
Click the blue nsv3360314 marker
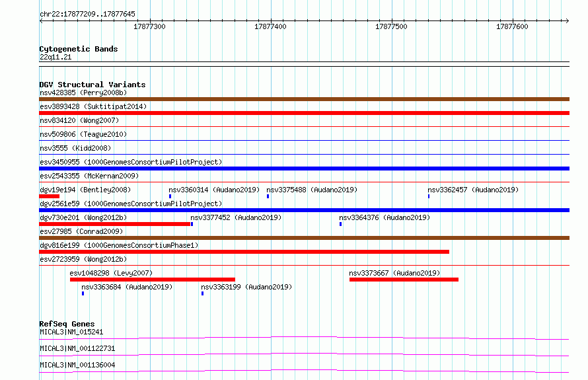tap(170, 196)
